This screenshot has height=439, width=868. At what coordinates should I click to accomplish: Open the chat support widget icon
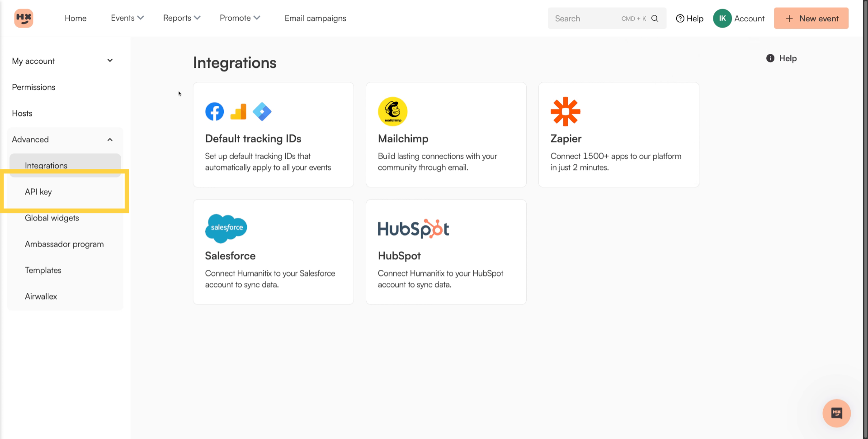click(836, 413)
